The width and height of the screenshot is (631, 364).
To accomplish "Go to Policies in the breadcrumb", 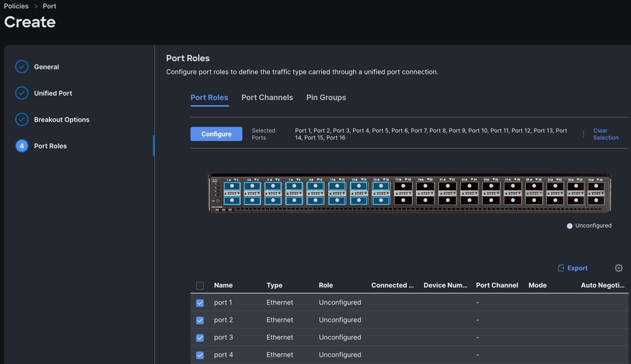I will point(16,6).
